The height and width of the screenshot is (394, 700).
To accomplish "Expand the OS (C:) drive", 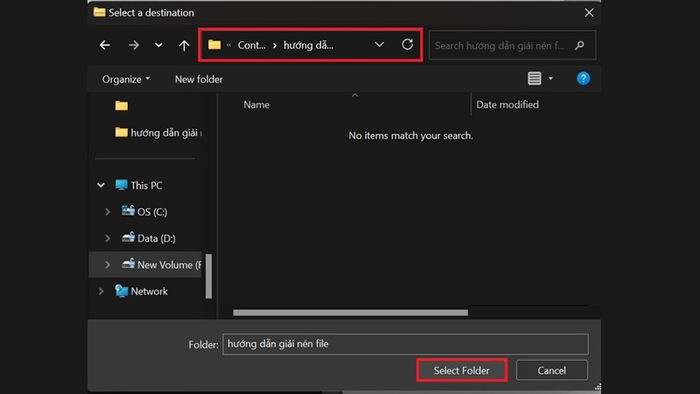I will coord(107,212).
